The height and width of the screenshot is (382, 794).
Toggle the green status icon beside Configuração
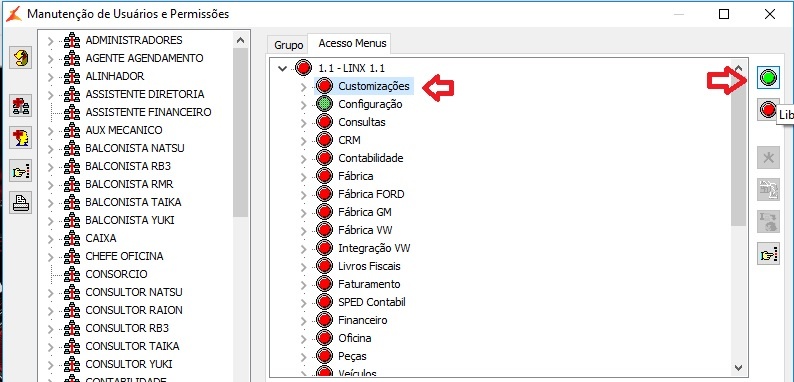click(x=324, y=104)
